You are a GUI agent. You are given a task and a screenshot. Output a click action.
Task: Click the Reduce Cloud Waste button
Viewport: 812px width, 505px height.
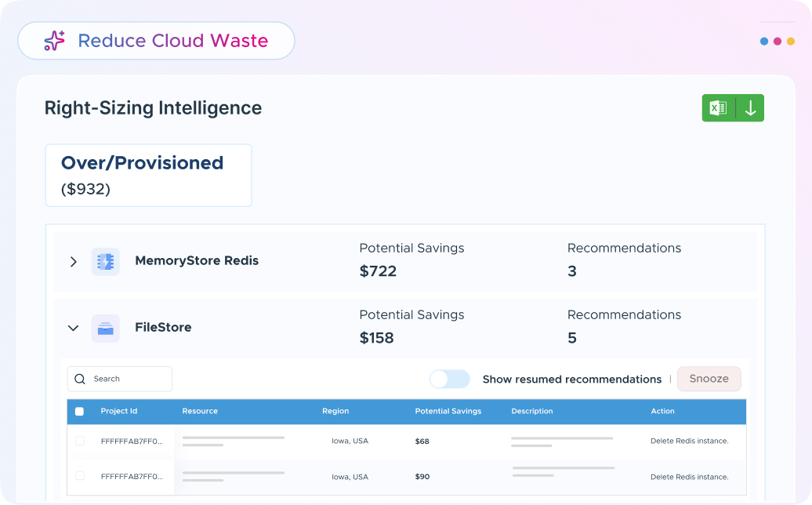click(156, 41)
